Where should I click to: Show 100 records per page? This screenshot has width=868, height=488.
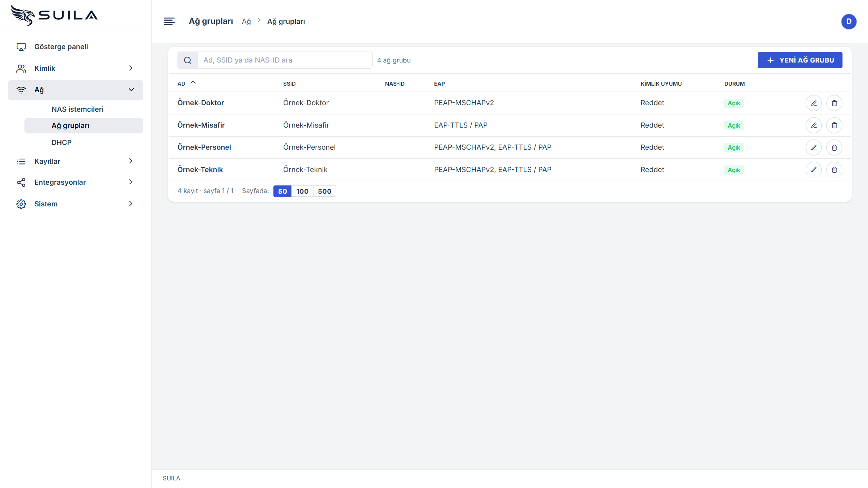(302, 191)
